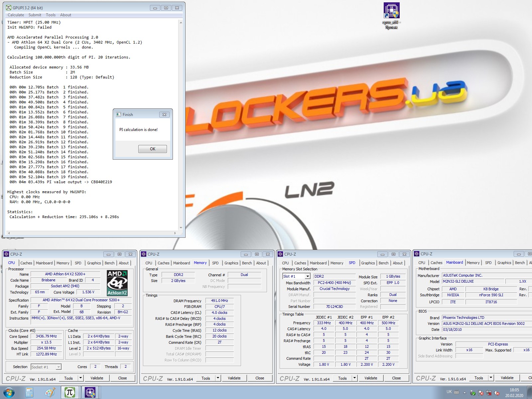The image size is (532, 399).
Task: Expand Tools dropdown arrow in Mainboard CPU-Z window
Action: click(x=491, y=378)
